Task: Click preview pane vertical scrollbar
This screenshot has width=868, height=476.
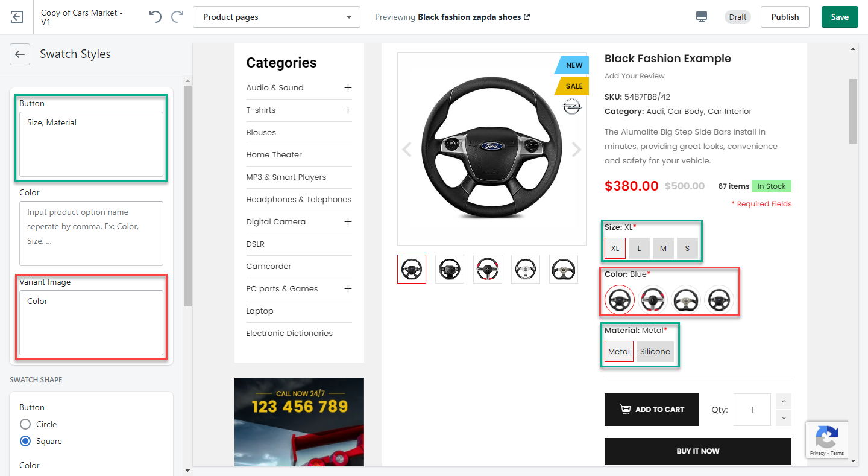Action: click(x=853, y=111)
